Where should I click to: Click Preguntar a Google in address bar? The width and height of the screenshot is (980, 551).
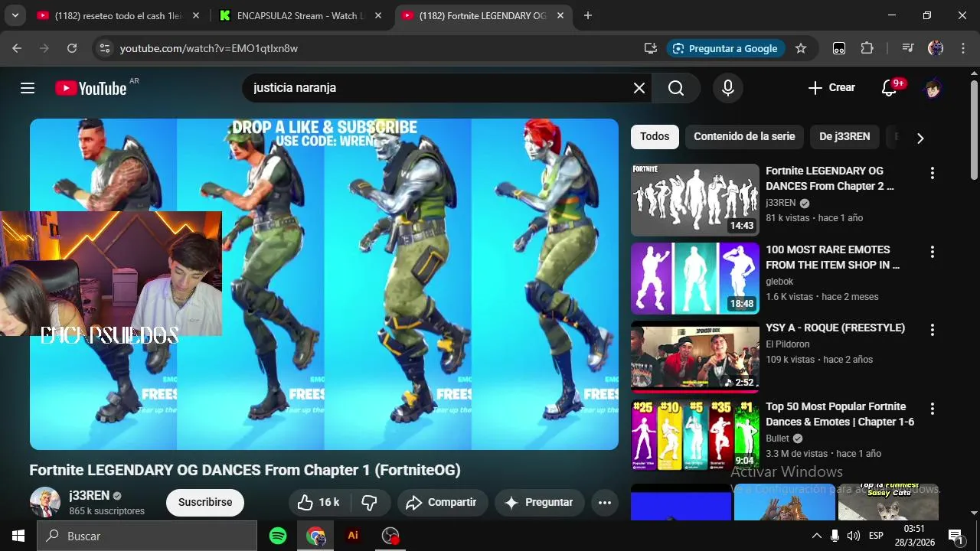pos(725,48)
